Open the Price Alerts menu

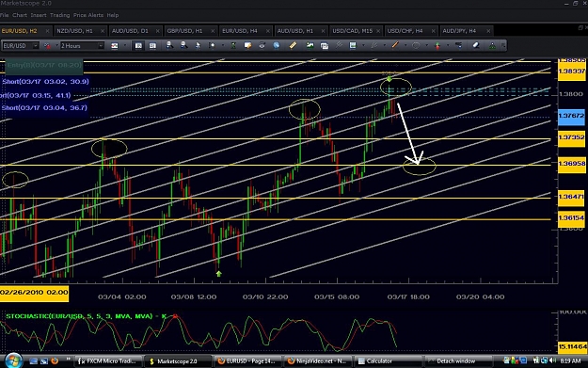point(88,15)
